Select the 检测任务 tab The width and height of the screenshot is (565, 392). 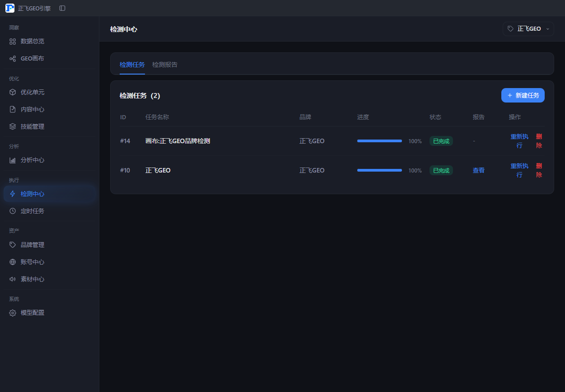(x=132, y=65)
